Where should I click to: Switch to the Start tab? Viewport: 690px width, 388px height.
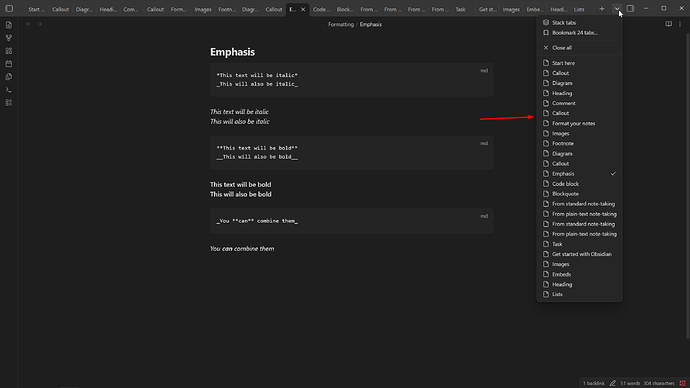coord(36,9)
